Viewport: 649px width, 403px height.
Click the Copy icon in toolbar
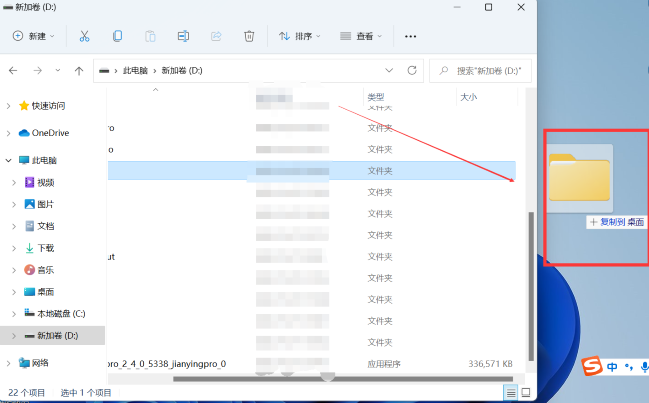[x=117, y=36]
